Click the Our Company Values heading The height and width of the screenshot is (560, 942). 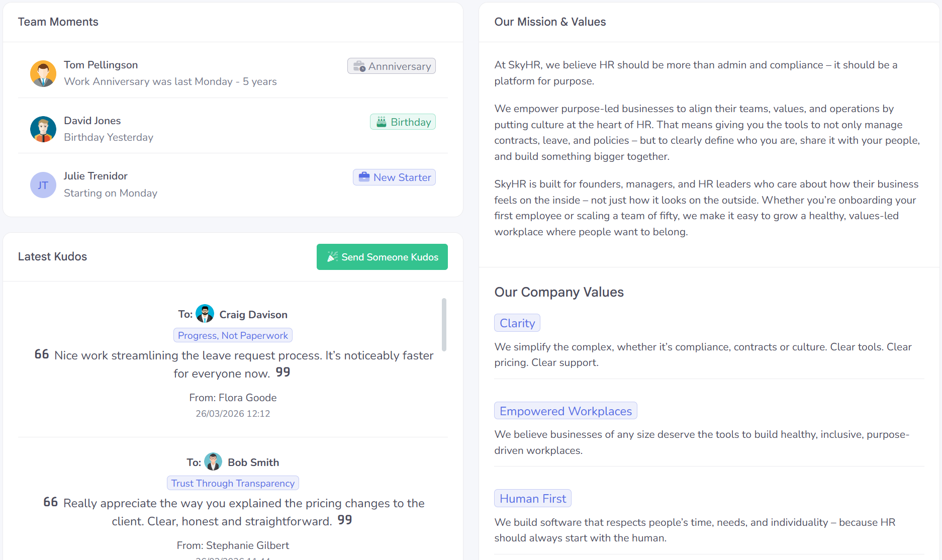(559, 292)
